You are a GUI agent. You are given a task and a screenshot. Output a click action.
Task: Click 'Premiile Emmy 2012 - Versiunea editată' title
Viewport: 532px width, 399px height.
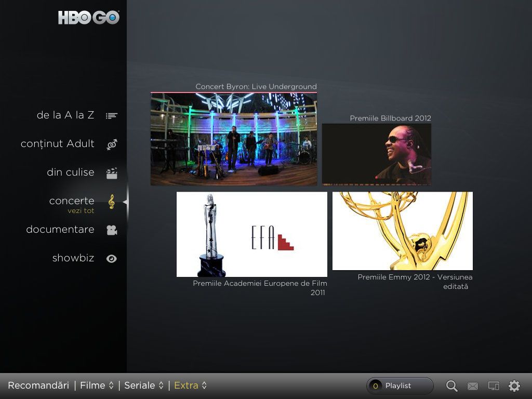pyautogui.click(x=415, y=282)
